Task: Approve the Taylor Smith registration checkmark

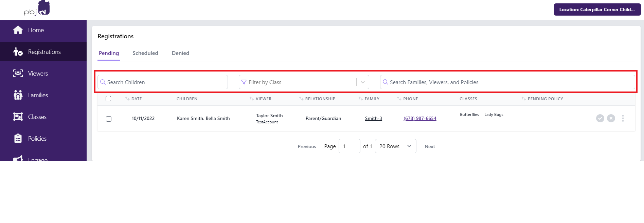Action: point(600,118)
